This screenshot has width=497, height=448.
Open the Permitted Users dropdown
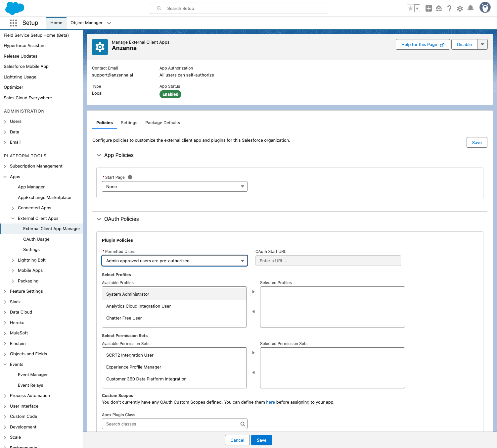click(174, 261)
